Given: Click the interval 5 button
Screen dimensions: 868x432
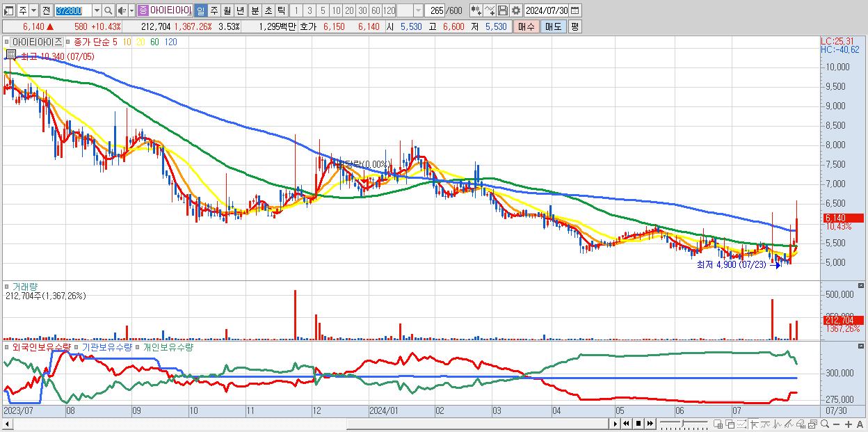Looking at the screenshot, I should tap(323, 10).
